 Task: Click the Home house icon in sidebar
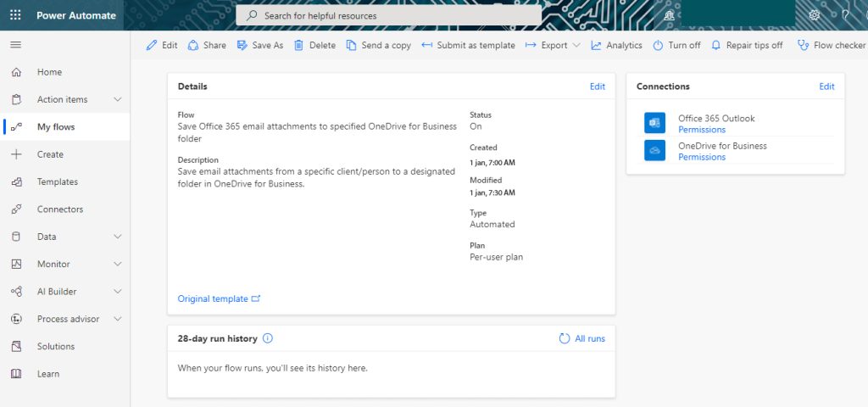(17, 72)
